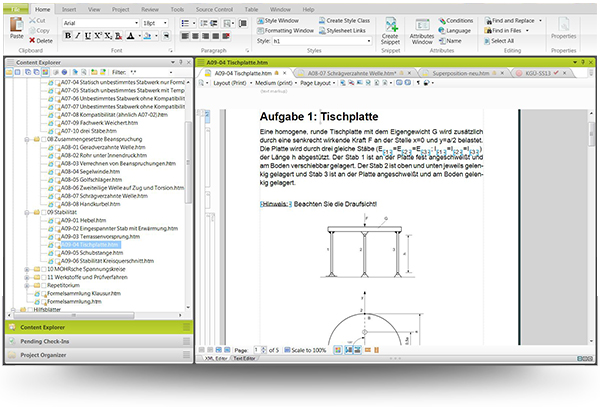Click the Cut scissors button
Image resolution: width=600 pixels, height=407 pixels.
coord(37,21)
